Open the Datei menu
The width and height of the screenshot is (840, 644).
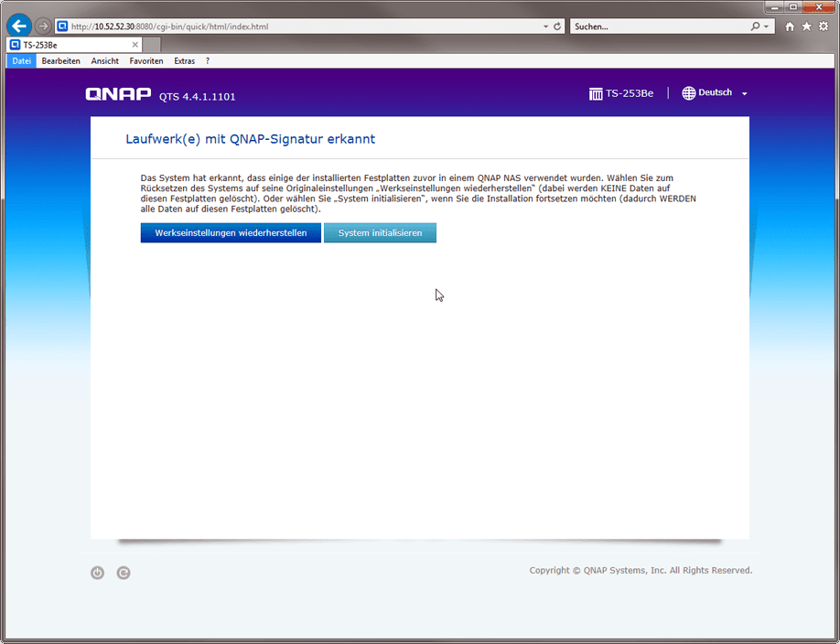point(21,61)
